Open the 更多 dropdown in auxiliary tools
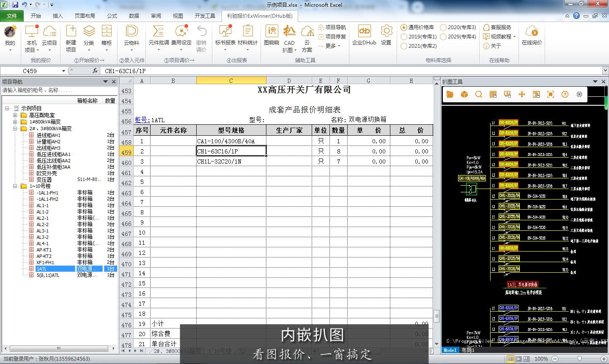The height and width of the screenshot is (364, 609). click(x=329, y=46)
